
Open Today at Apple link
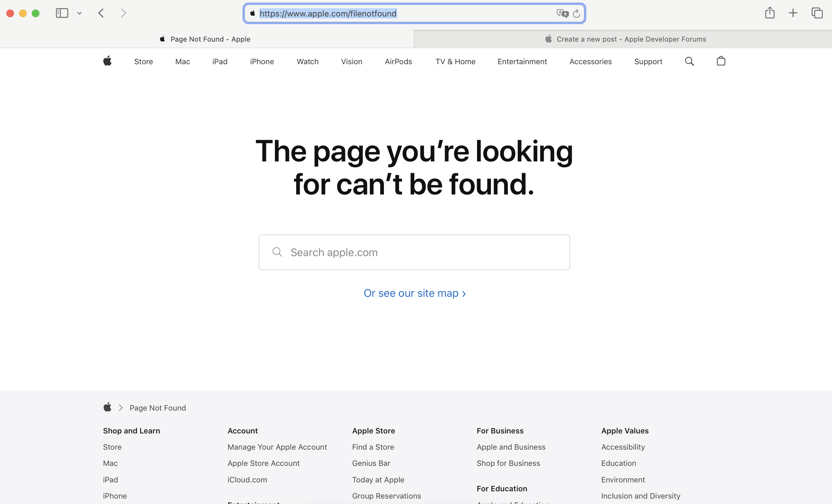pos(378,480)
